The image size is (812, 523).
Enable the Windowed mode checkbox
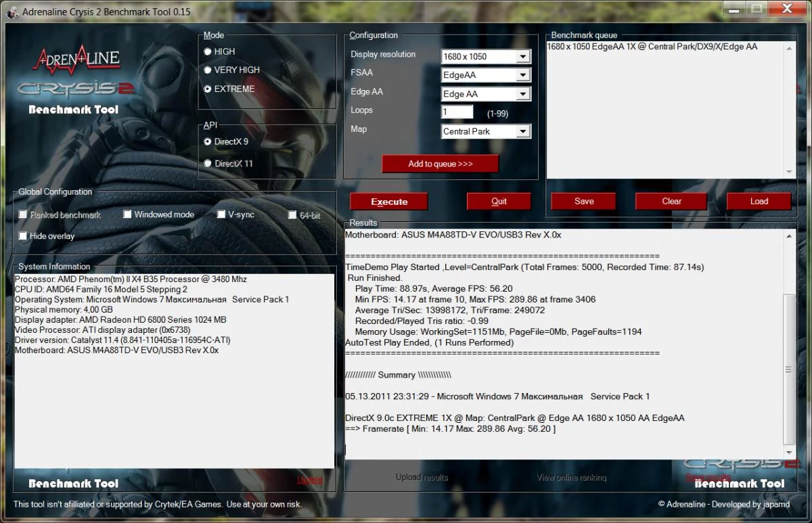click(x=128, y=214)
